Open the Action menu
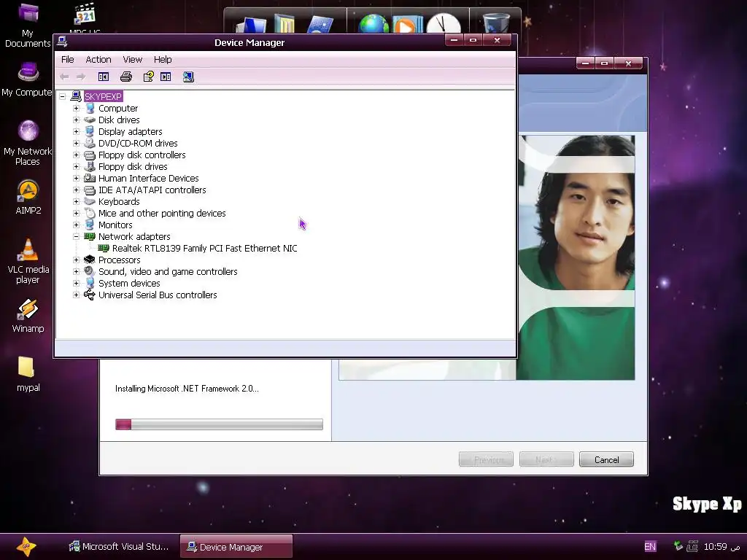The height and width of the screenshot is (560, 747). (x=98, y=60)
